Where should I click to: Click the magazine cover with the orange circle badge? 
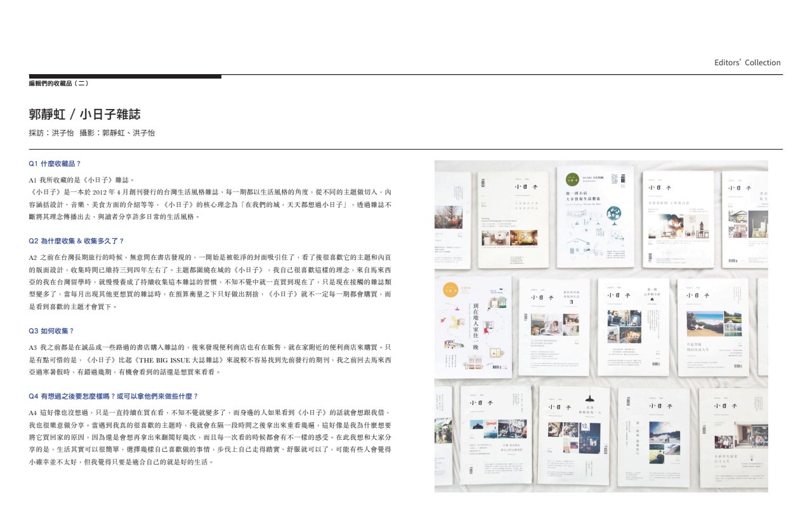point(473,327)
